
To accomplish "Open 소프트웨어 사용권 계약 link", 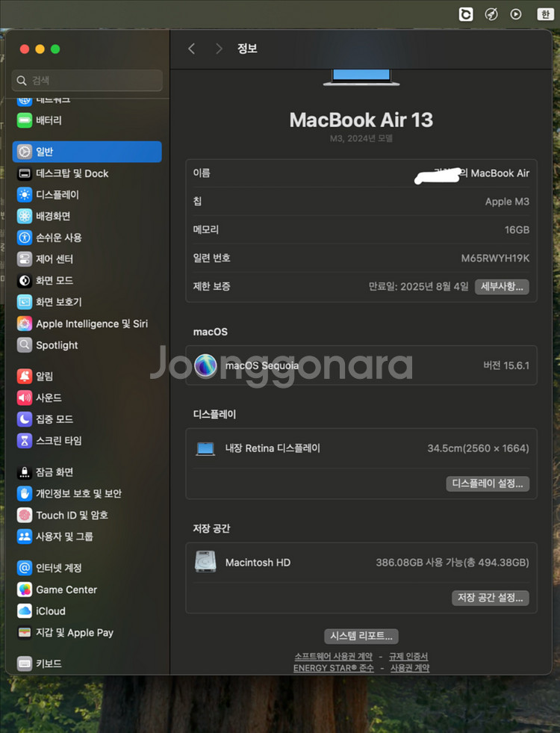I will click(334, 656).
